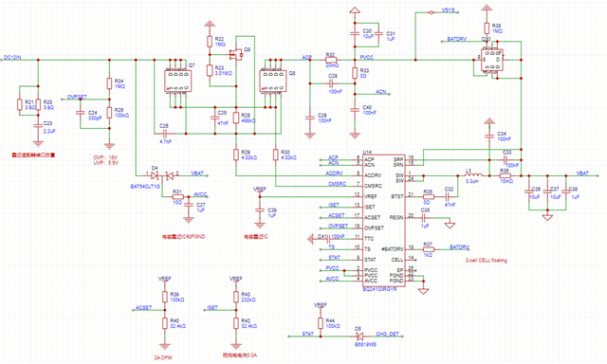Image resolution: width=607 pixels, height=364 pixels.
Task: Select the BQ24133RGYR charger IC U14
Action: [384, 220]
